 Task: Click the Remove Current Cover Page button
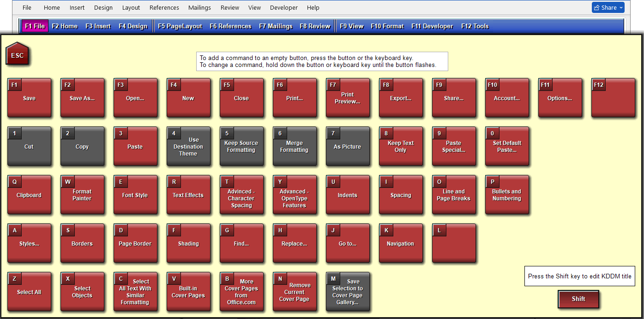[x=295, y=292]
